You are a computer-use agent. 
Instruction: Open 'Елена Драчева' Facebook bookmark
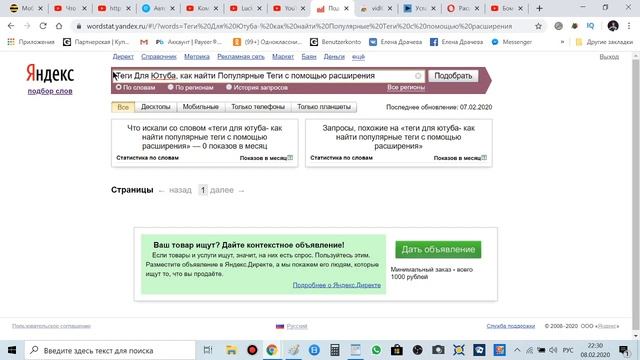[456, 42]
